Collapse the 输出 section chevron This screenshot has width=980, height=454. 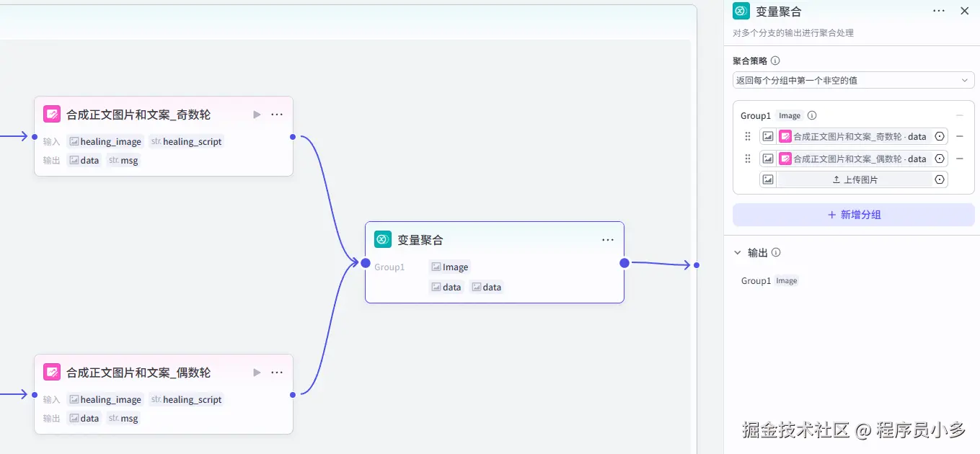tap(738, 252)
